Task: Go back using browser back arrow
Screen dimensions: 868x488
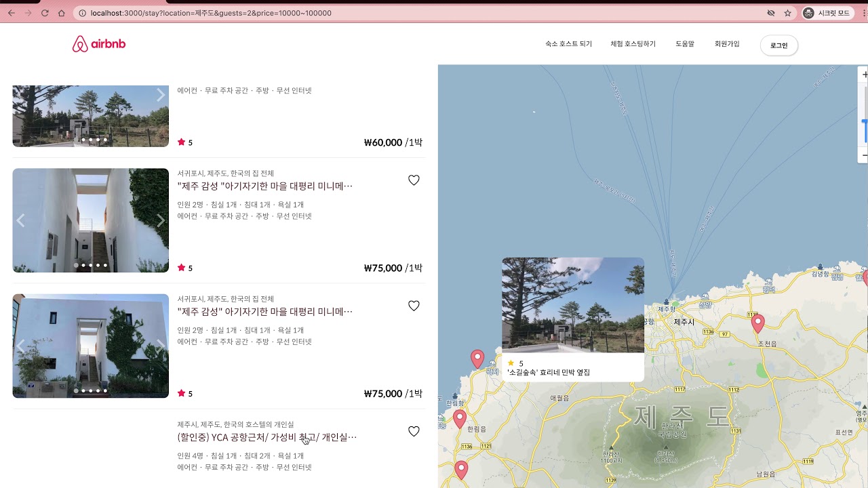Action: 12,13
